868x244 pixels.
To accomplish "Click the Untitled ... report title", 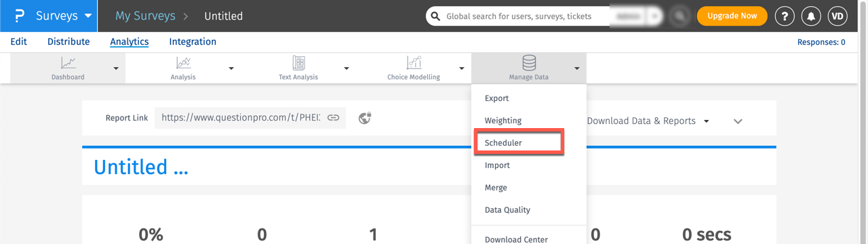I will point(141,167).
